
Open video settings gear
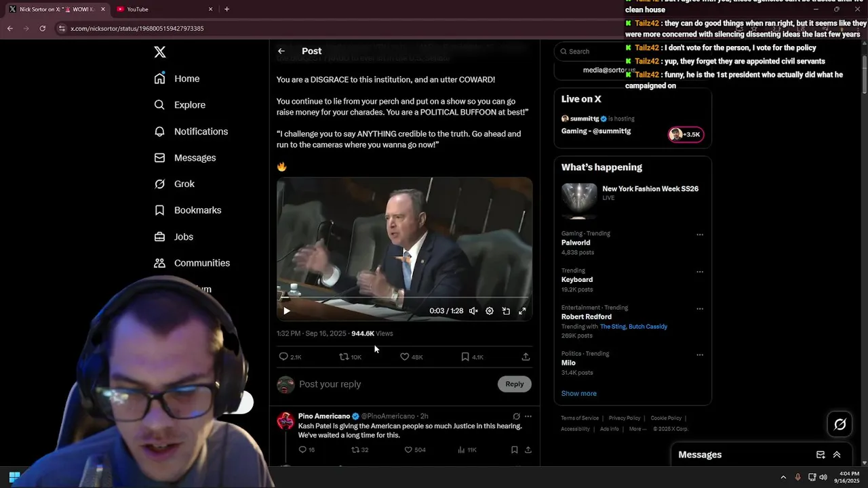pos(490,311)
